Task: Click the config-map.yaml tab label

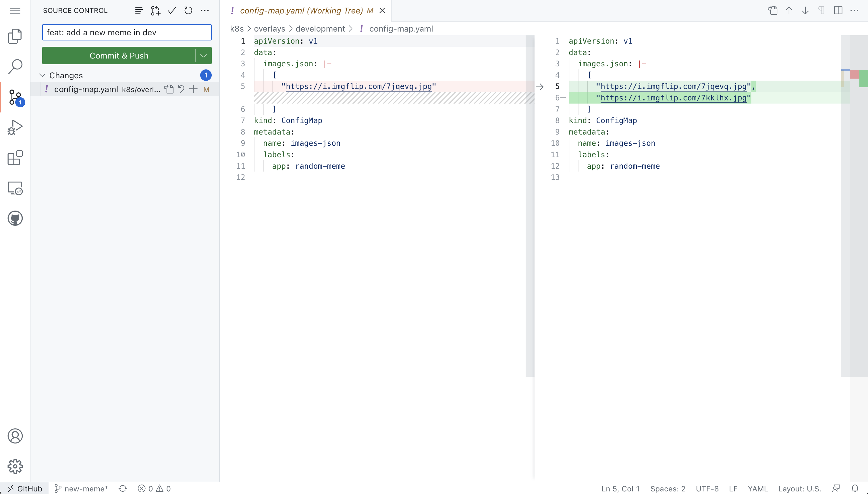Action: click(300, 10)
